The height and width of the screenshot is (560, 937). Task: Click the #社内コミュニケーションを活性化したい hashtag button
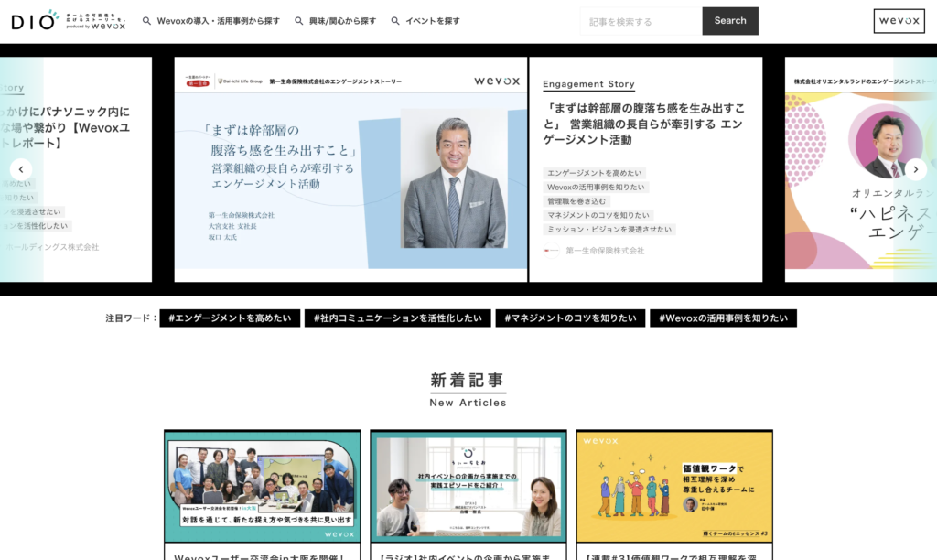(x=398, y=318)
